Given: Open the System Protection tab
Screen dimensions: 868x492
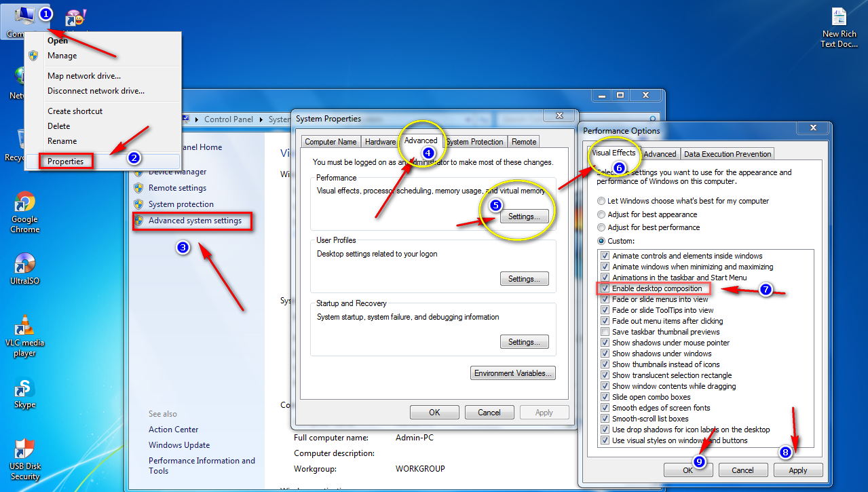Looking at the screenshot, I should (x=474, y=142).
